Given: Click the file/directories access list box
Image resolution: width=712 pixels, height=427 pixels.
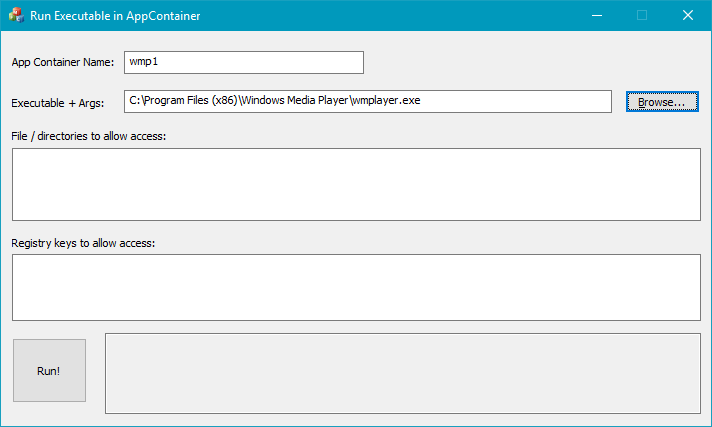Looking at the screenshot, I should [356, 184].
